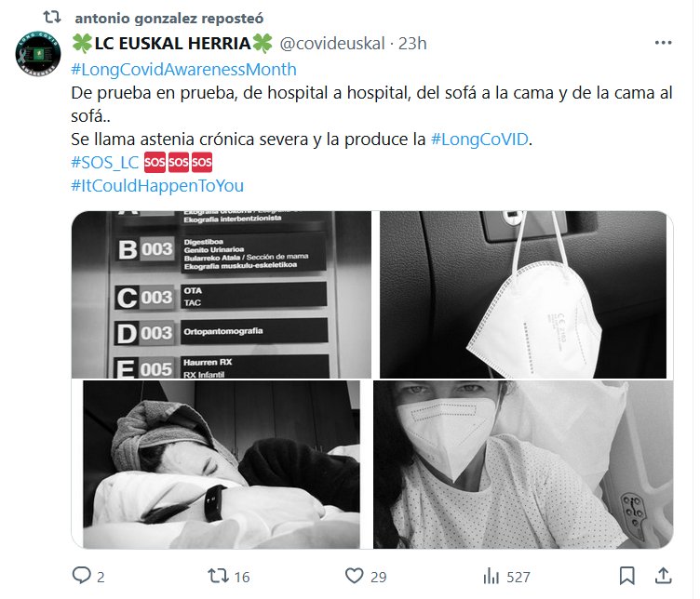Screen dimensions: 700x599
Task: Open antonio gonzalez reposteó profile link
Action: pos(169,19)
